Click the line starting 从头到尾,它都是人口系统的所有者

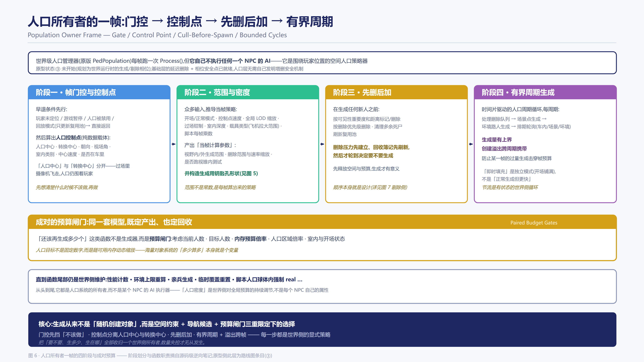(182, 290)
